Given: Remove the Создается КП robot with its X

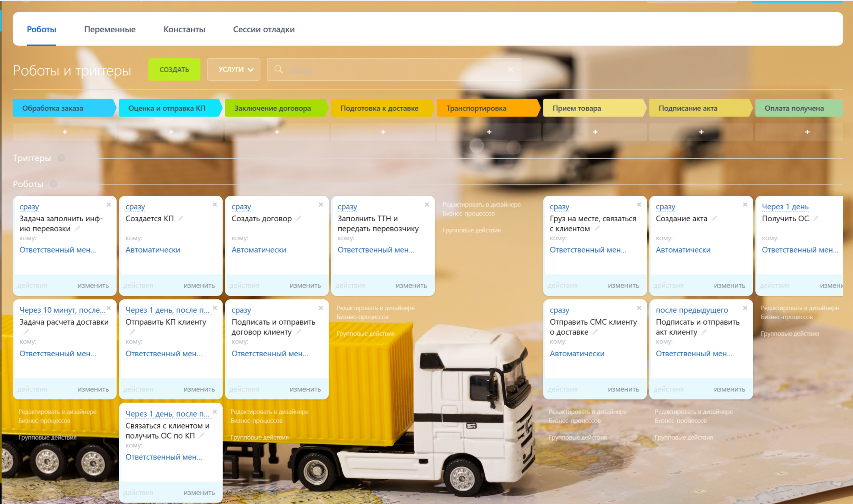Looking at the screenshot, I should click(x=215, y=205).
